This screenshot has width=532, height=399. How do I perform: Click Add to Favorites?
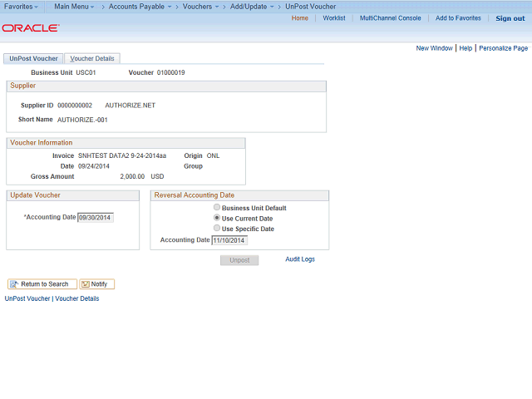click(x=458, y=18)
